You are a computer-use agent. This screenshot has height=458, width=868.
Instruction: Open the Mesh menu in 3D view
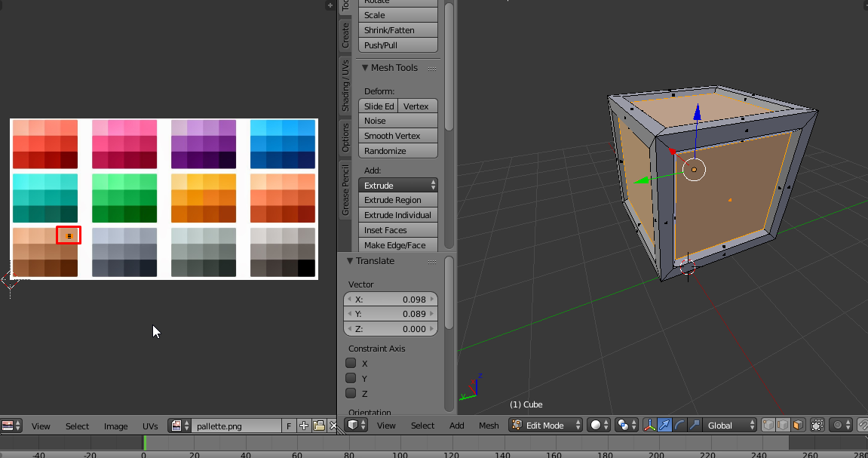coord(488,426)
